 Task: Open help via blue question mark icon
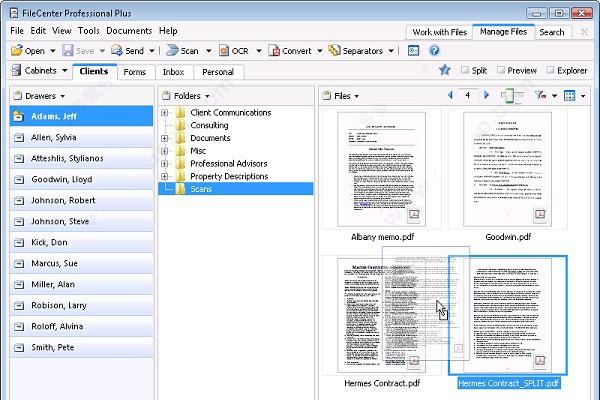point(434,51)
